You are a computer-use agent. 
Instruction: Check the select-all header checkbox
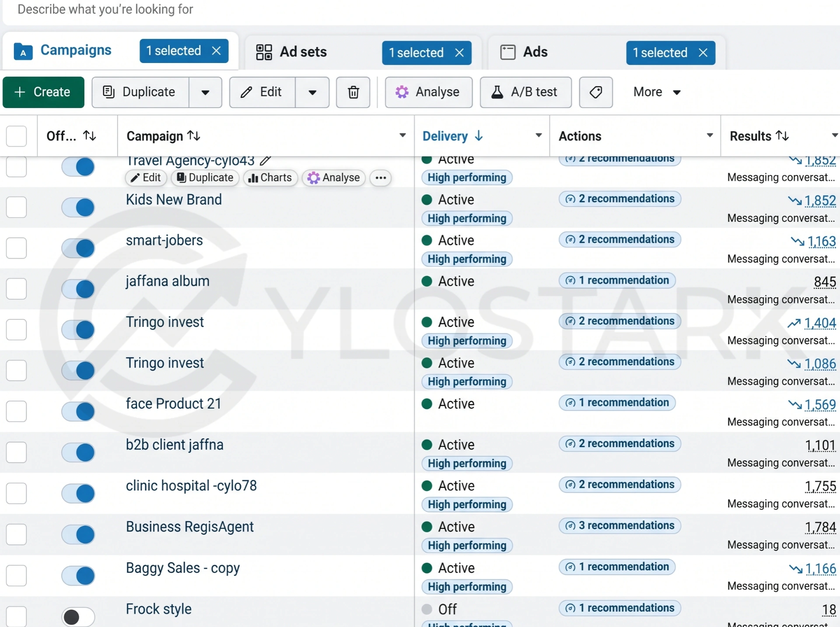pos(17,136)
